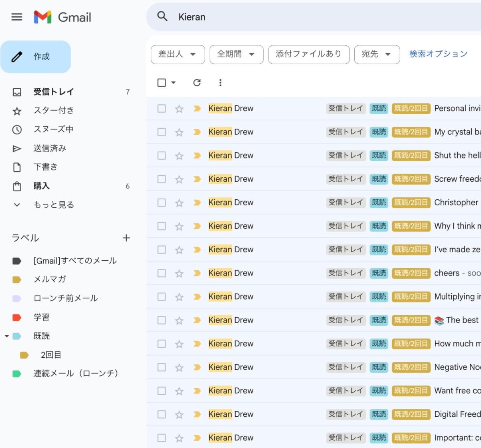
Task: Check the checkbox for 'Shut the hell' email
Action: point(162,156)
